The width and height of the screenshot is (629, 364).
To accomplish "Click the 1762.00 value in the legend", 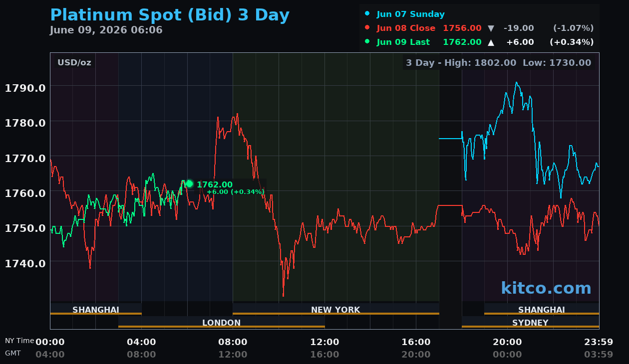I will pos(462,42).
